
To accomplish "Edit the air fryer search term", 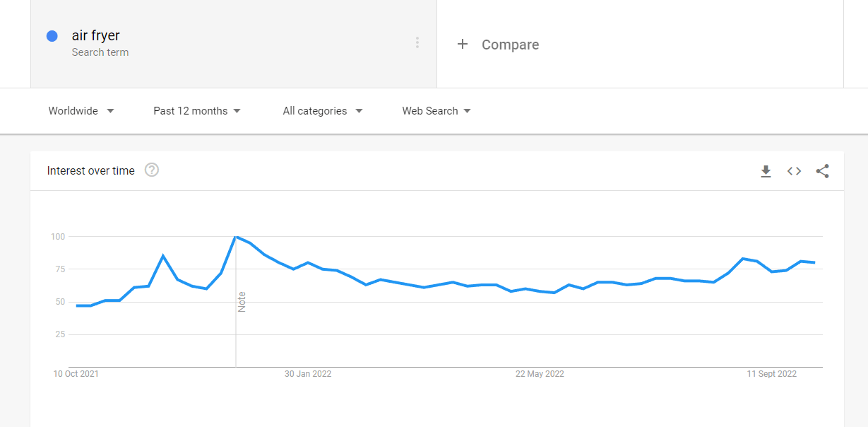I will pos(96,35).
